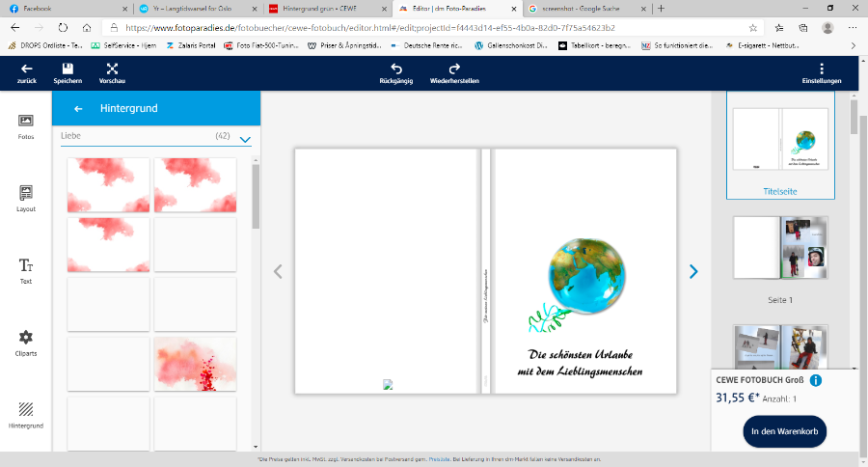Open the Preisliste link in footer
The image size is (868, 467).
439,459
